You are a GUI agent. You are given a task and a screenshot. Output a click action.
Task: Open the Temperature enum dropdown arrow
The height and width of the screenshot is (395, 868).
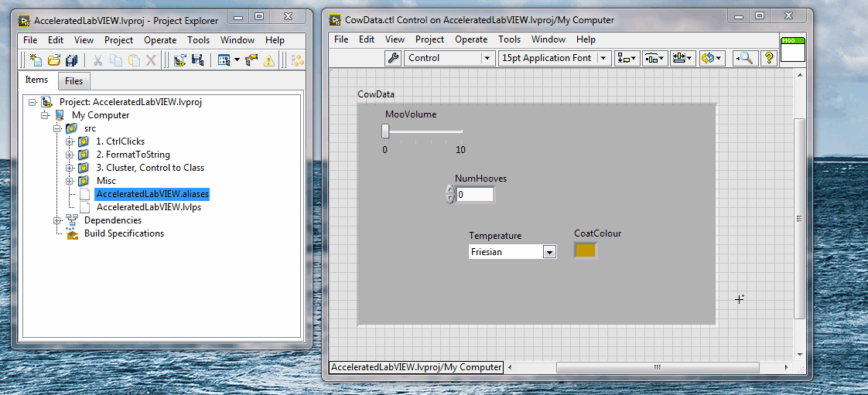coord(549,252)
